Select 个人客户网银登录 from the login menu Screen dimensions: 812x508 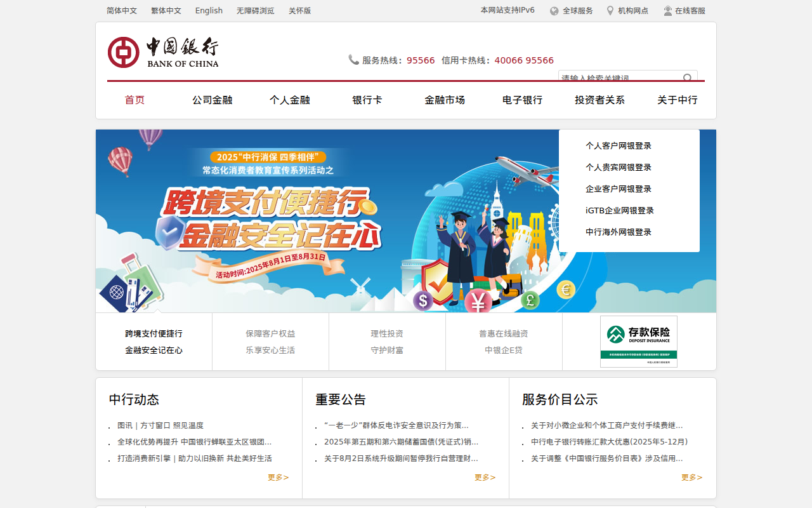[619, 146]
